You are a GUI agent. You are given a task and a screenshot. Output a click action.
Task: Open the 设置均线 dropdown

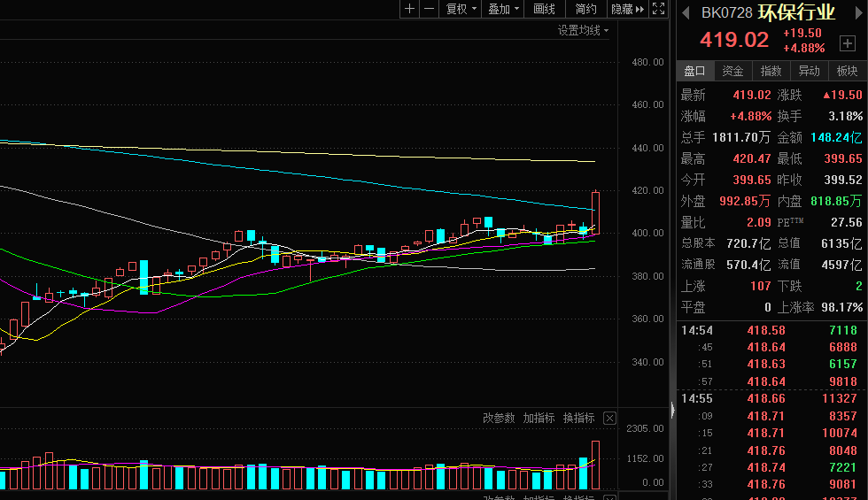coord(583,30)
